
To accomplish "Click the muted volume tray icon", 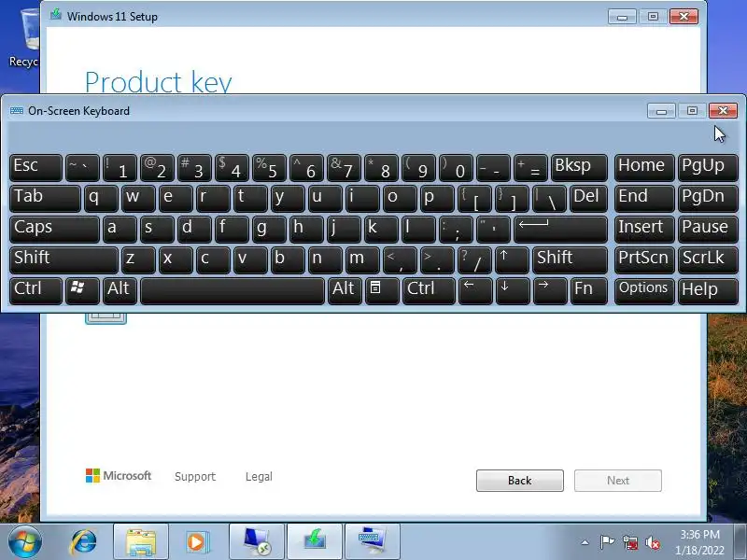I will (653, 542).
